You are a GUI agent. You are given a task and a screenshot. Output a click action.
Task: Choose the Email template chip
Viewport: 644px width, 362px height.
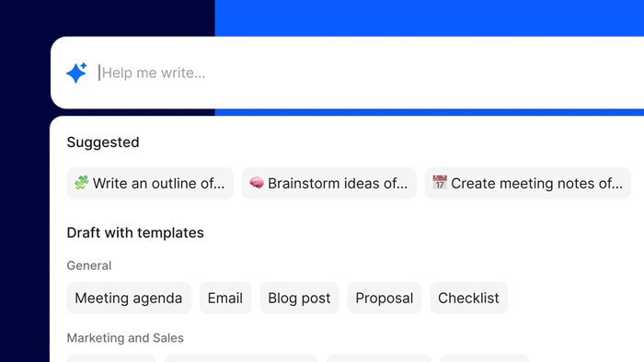(225, 298)
